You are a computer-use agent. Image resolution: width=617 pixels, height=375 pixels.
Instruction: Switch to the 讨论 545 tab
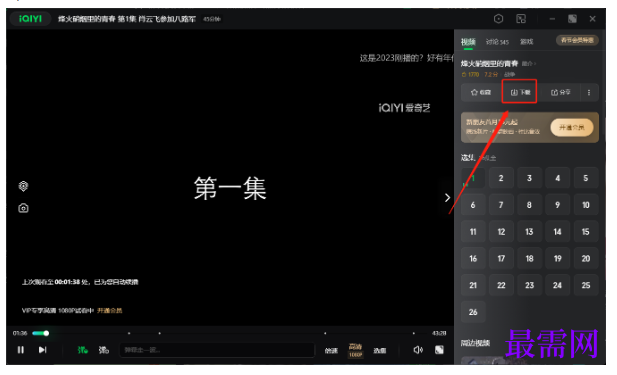point(497,42)
